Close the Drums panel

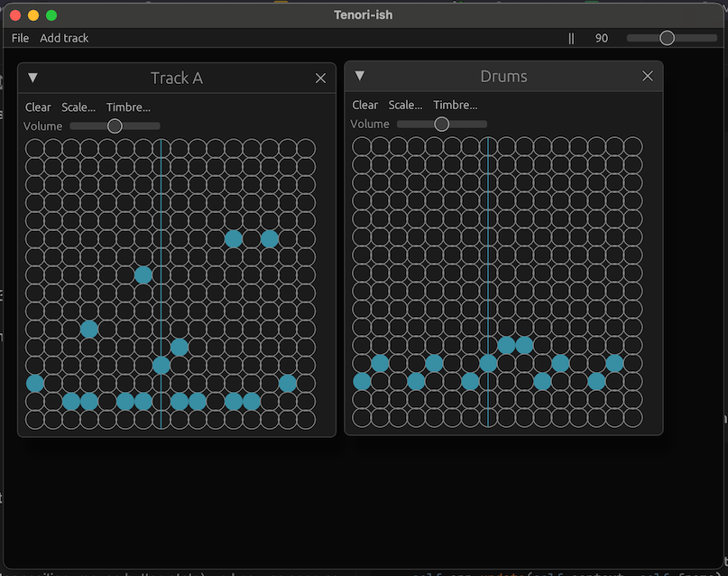pyautogui.click(x=647, y=77)
